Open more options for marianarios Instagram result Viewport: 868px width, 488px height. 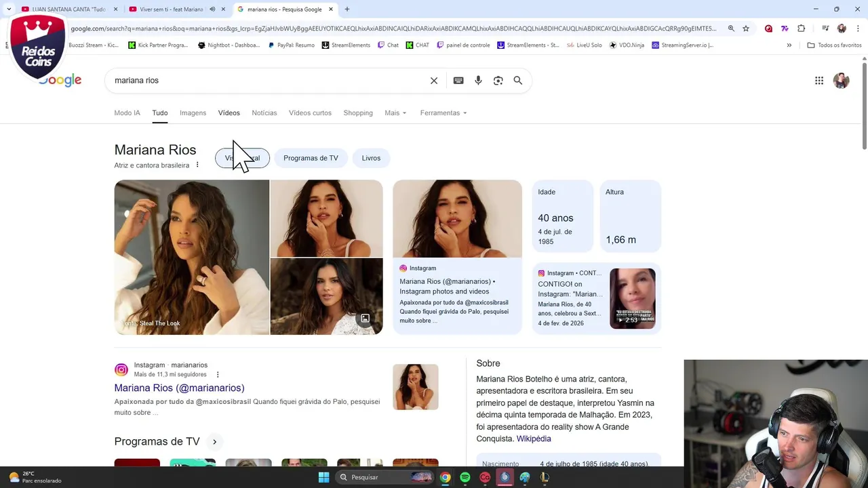coord(218,374)
